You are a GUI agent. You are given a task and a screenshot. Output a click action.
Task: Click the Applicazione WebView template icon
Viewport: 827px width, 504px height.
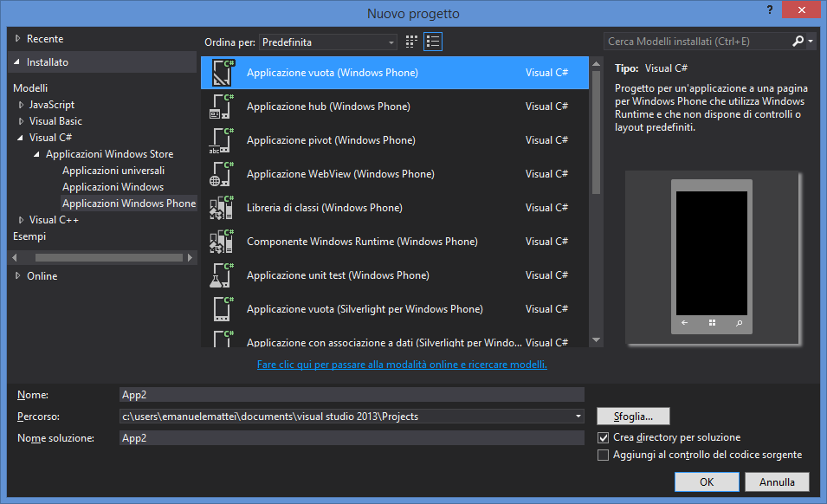click(x=222, y=174)
